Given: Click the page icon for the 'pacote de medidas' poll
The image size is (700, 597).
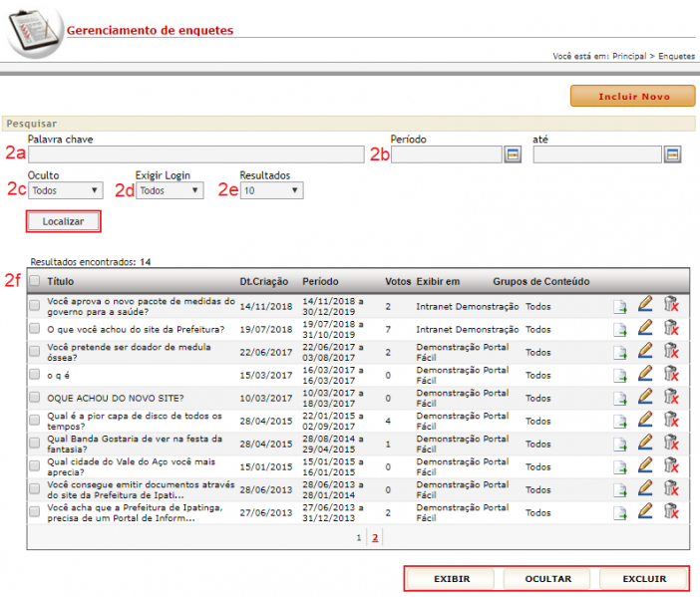Looking at the screenshot, I should point(619,307).
